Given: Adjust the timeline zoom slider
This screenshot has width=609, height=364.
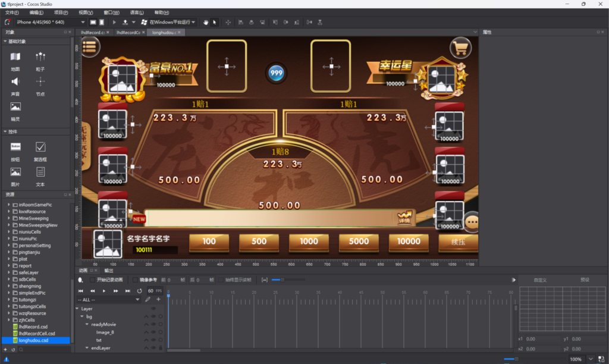Looking at the screenshot, I should (x=282, y=280).
